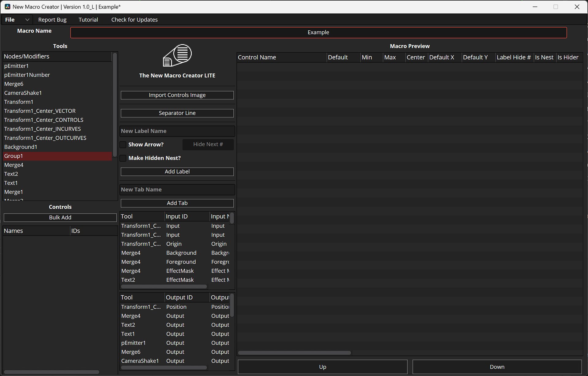Click the Bulk Add button
Viewport: 588px width, 376px height.
coord(60,217)
